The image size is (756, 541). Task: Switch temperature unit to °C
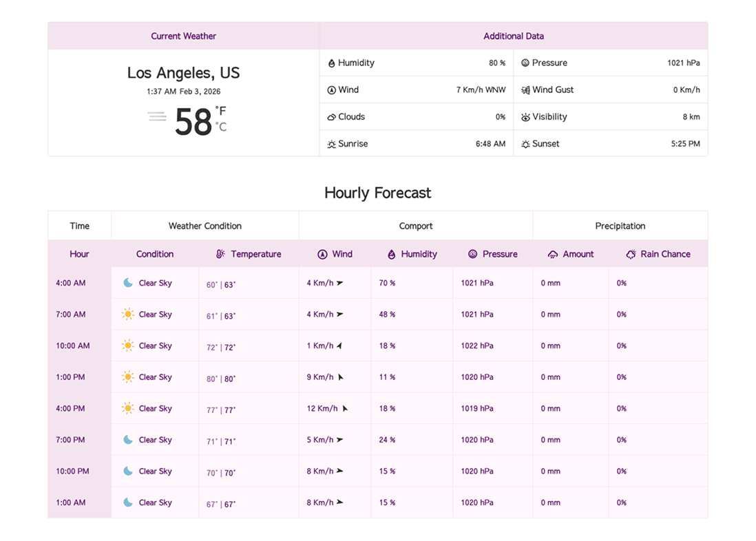pyautogui.click(x=220, y=127)
